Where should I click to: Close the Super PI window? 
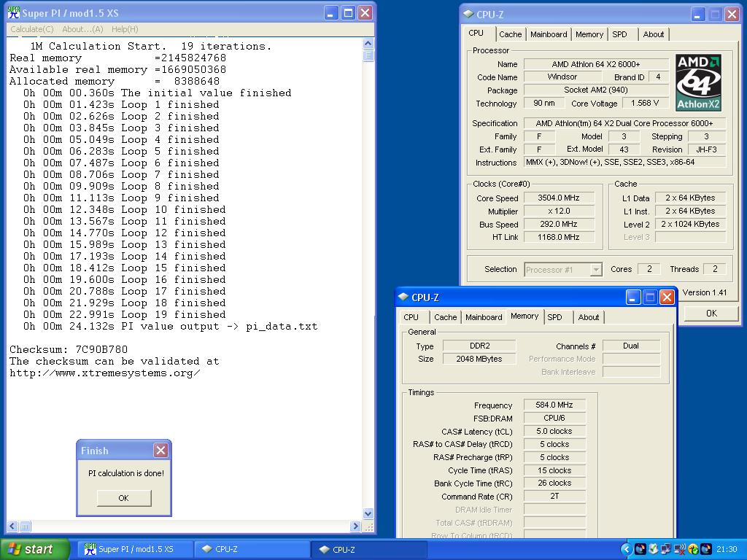click(x=365, y=13)
